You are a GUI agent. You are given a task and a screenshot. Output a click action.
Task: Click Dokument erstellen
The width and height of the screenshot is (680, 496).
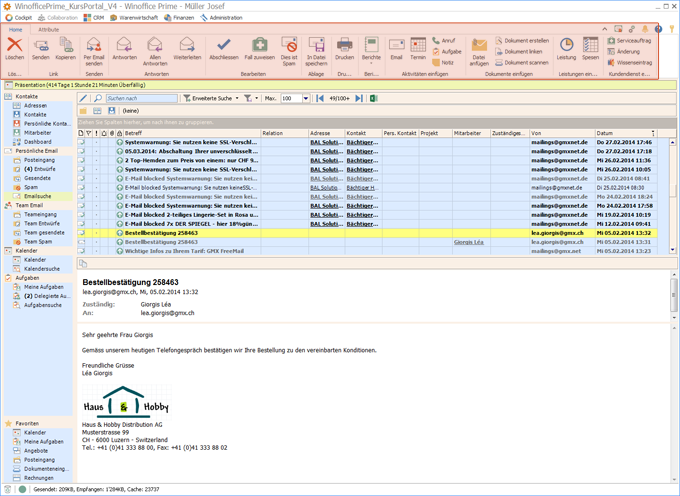click(522, 40)
